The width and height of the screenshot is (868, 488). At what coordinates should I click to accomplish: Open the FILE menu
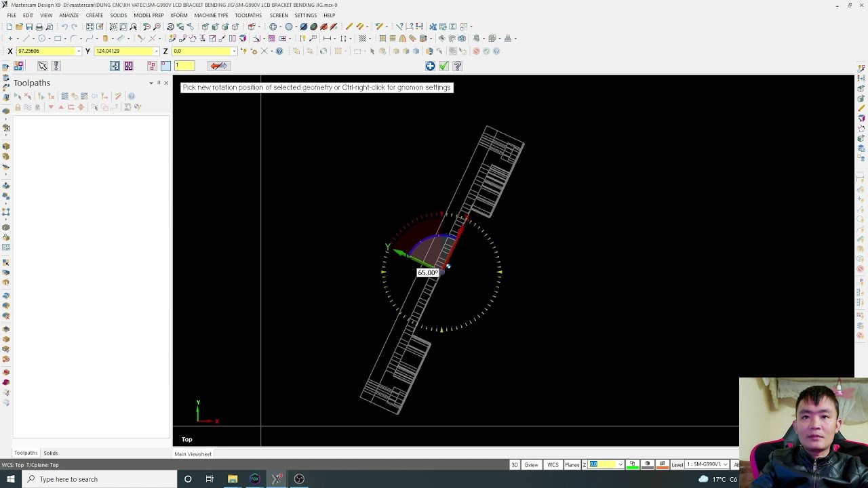pyautogui.click(x=12, y=15)
